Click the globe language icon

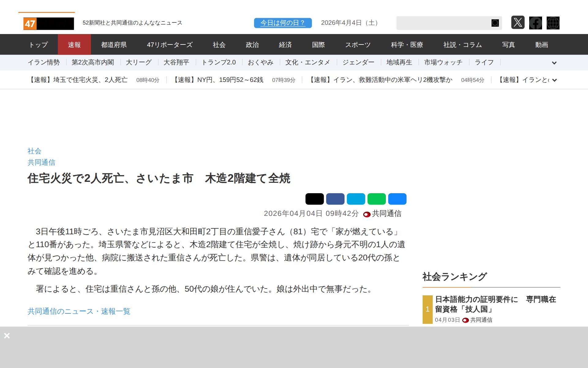(553, 23)
